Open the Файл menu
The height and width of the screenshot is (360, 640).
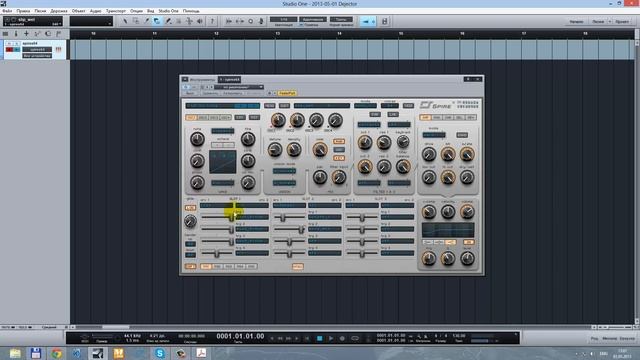click(7, 11)
